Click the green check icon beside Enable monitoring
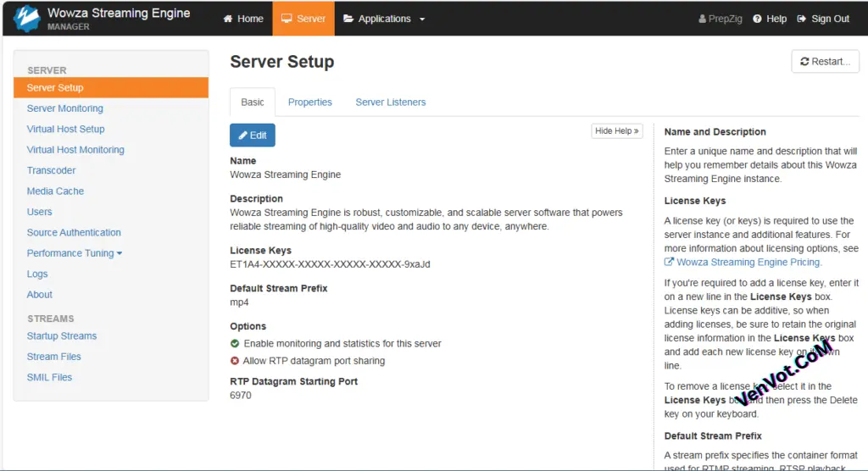 pyautogui.click(x=235, y=344)
